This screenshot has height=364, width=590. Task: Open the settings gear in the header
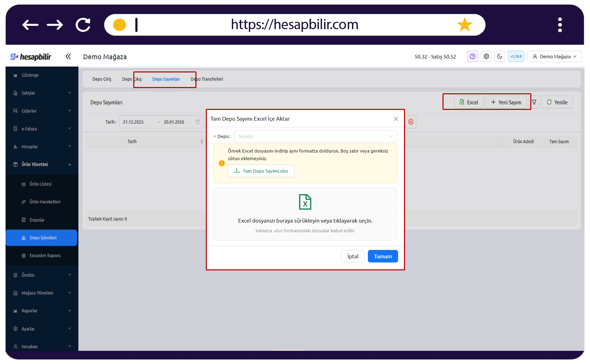coord(486,56)
